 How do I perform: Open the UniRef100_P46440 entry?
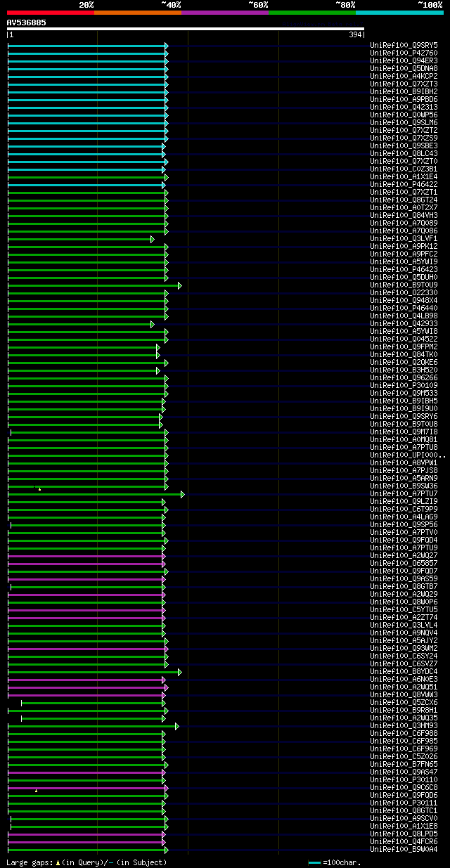[x=404, y=309]
